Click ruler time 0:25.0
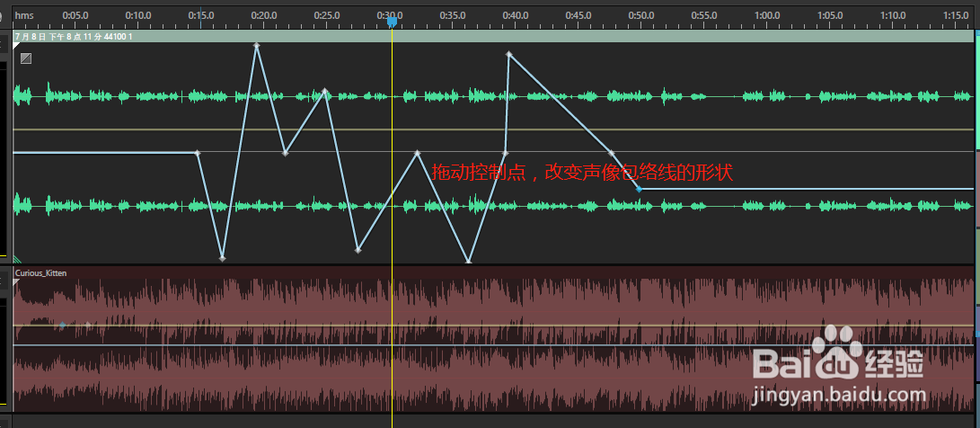 pyautogui.click(x=327, y=15)
